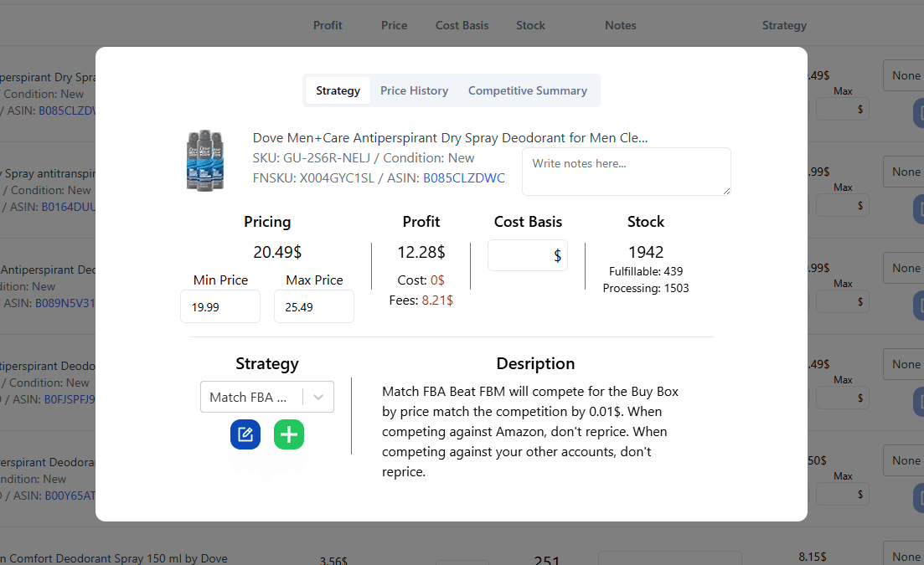
Task: Add a new strategy using the green plus icon
Action: (288, 434)
